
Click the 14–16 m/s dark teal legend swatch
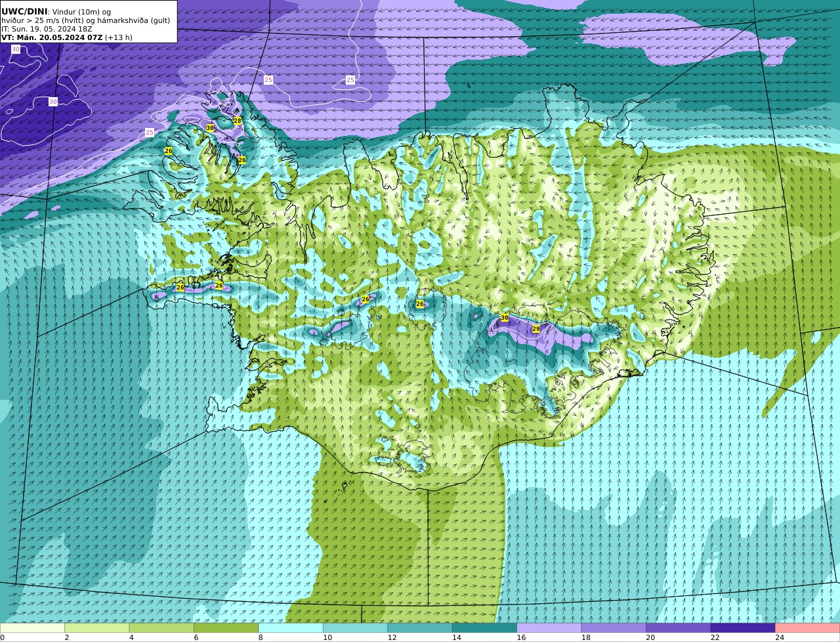tap(484, 628)
